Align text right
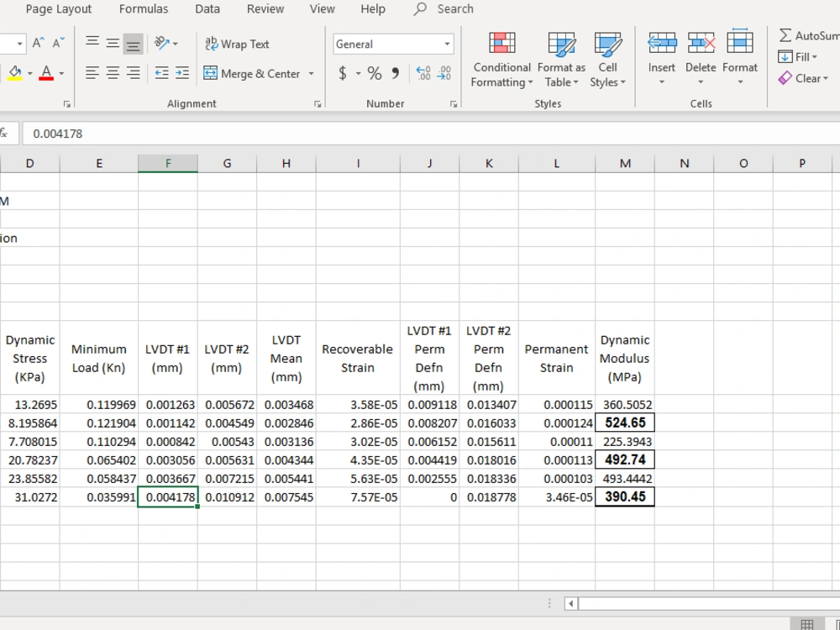 point(133,73)
